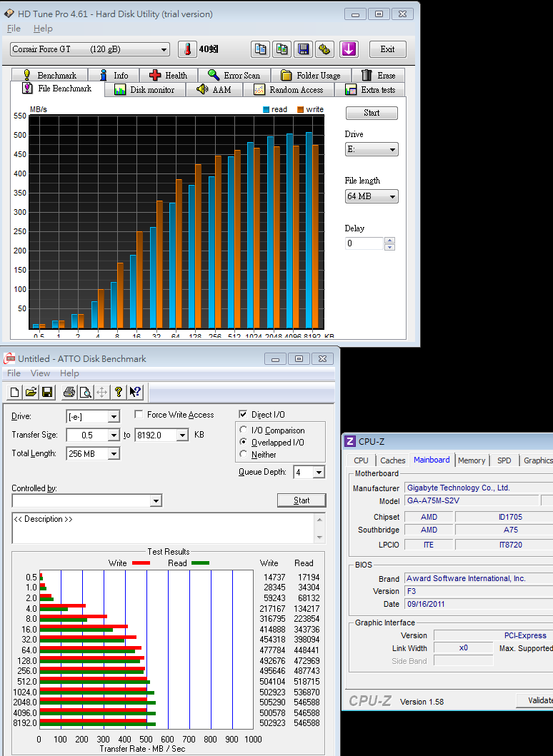Image resolution: width=553 pixels, height=756 pixels.
Task: Open the File length 64 MB dropdown
Action: (372, 196)
